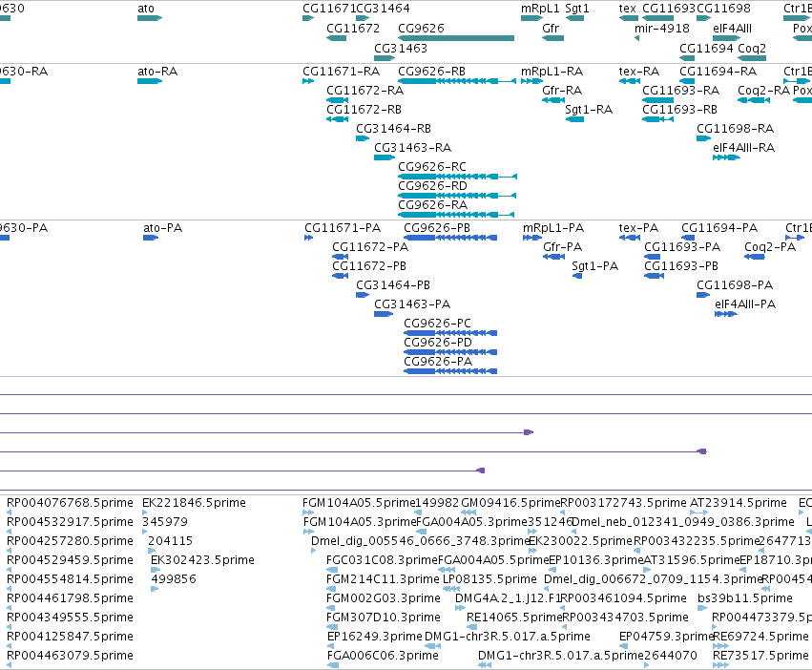Select the mRpL1-PA protein label
Image resolution: width=812 pixels, height=670 pixels.
click(553, 228)
